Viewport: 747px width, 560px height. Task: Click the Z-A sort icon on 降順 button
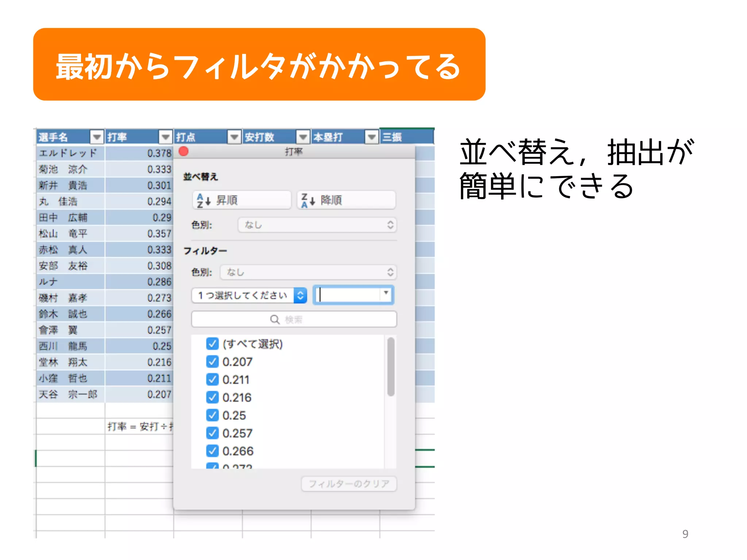(x=307, y=201)
